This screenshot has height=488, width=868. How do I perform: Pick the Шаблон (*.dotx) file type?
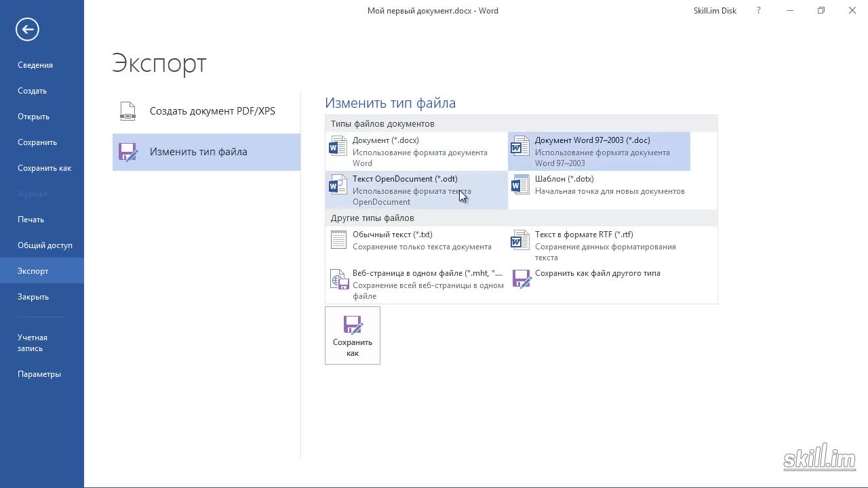(599, 190)
